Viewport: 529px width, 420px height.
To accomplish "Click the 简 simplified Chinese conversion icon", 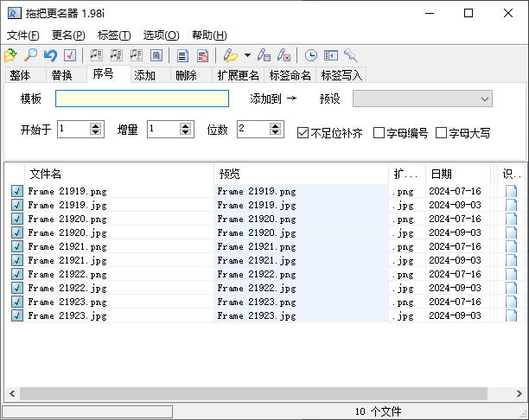I will coord(156,55).
